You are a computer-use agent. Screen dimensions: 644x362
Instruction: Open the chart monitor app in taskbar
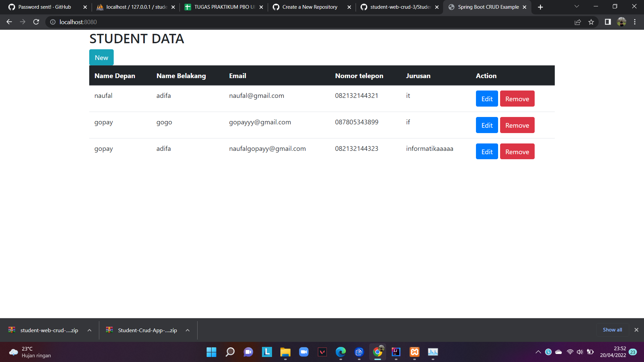point(433,352)
